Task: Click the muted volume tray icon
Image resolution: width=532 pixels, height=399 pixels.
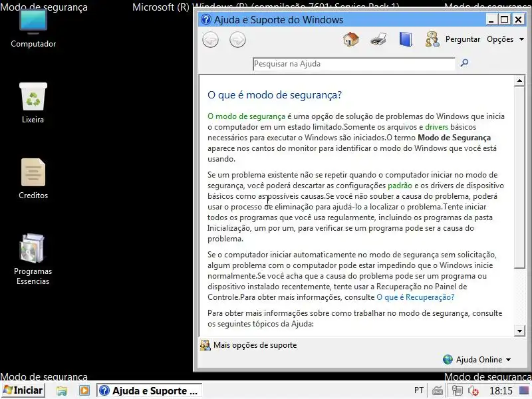Action: click(473, 391)
